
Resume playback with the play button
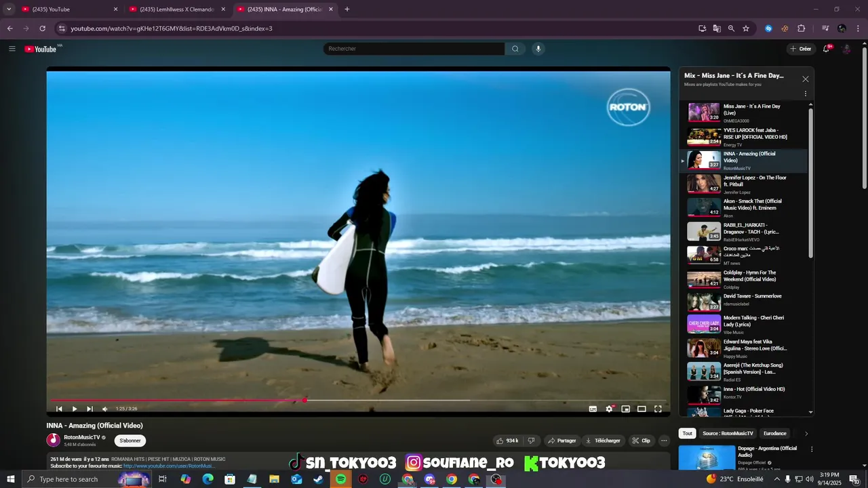point(75,409)
